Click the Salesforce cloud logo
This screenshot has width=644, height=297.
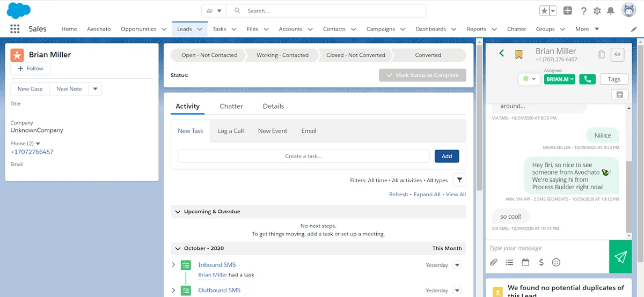[x=19, y=10]
